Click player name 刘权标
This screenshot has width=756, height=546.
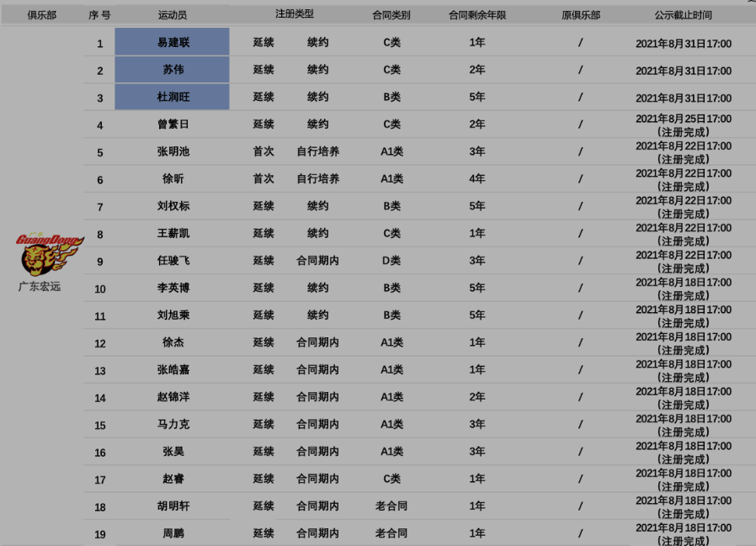point(173,206)
